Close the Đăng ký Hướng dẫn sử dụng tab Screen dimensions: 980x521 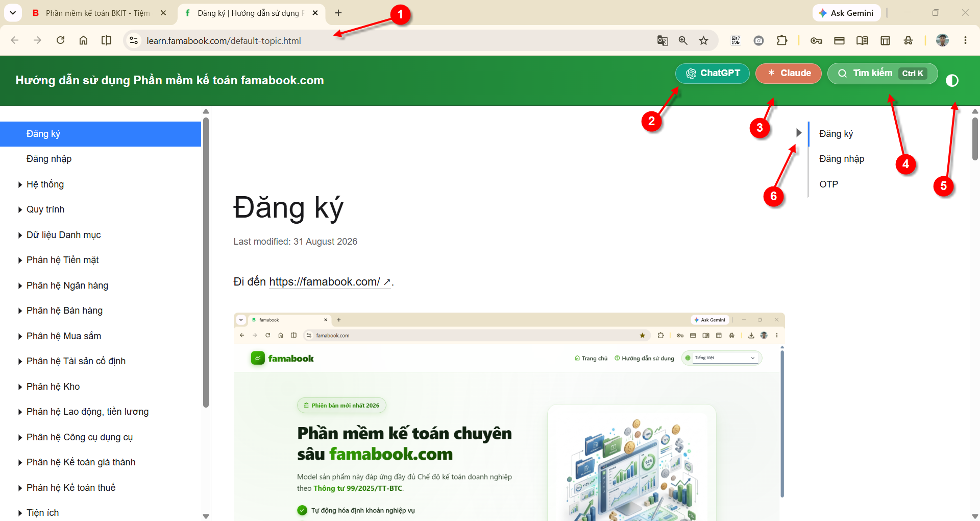tap(315, 13)
